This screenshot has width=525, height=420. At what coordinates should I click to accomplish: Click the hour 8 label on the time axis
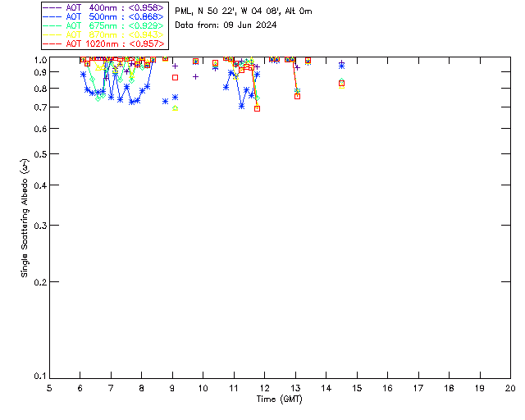[x=142, y=388]
